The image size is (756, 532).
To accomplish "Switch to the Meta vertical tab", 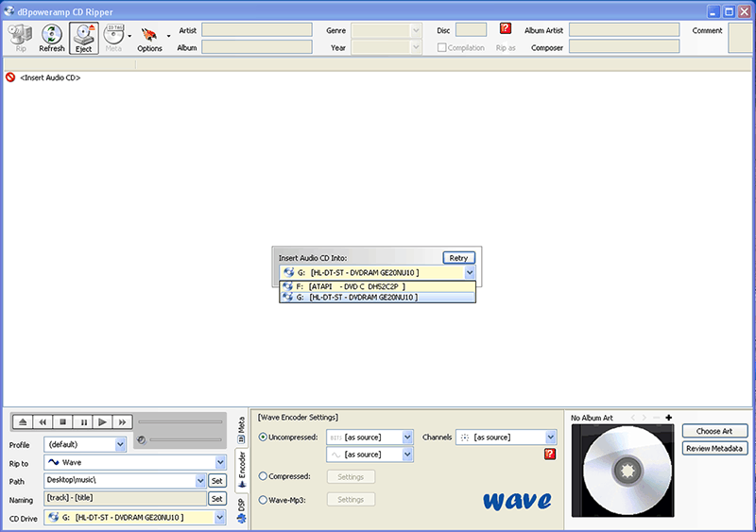I will click(242, 430).
